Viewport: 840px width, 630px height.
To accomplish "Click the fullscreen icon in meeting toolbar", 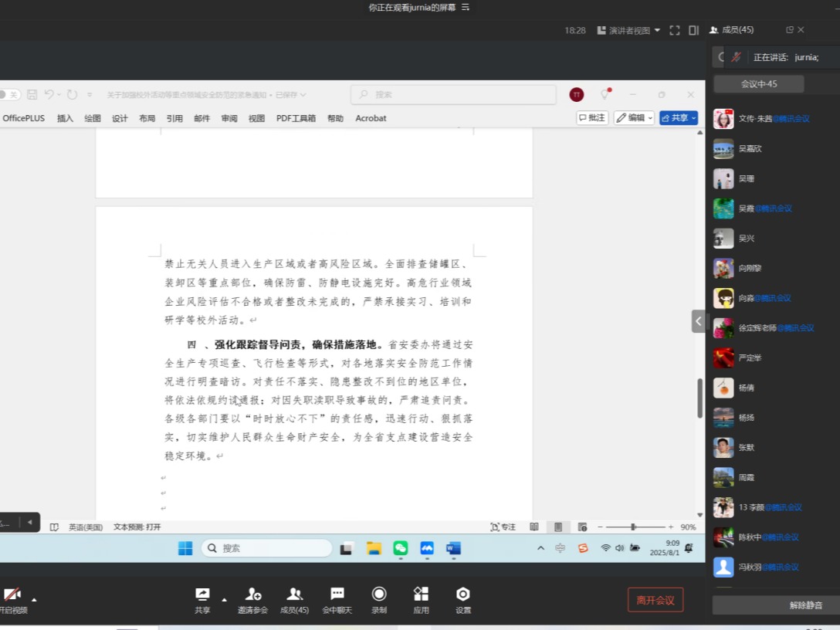I will pyautogui.click(x=675, y=31).
